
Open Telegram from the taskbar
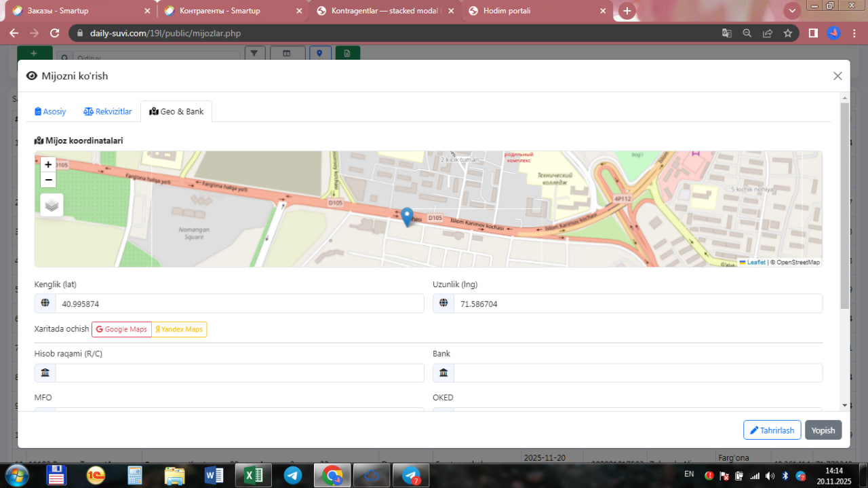(x=293, y=475)
